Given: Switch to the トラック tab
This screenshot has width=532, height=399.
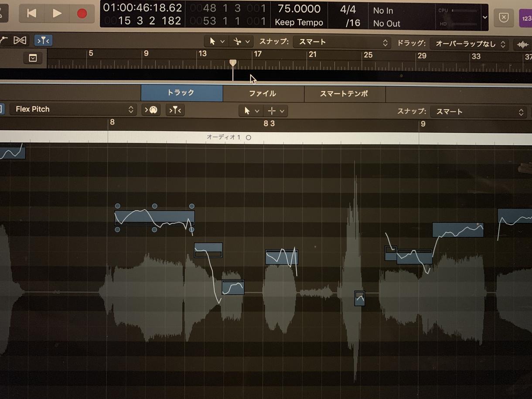Looking at the screenshot, I should pyautogui.click(x=181, y=93).
